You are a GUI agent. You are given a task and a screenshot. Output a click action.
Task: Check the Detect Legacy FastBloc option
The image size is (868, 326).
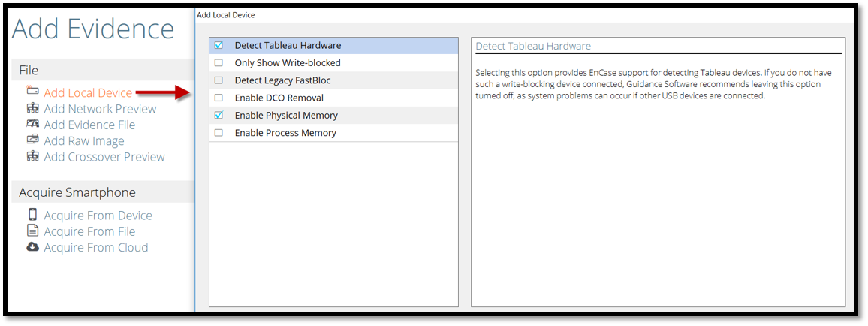(x=219, y=80)
